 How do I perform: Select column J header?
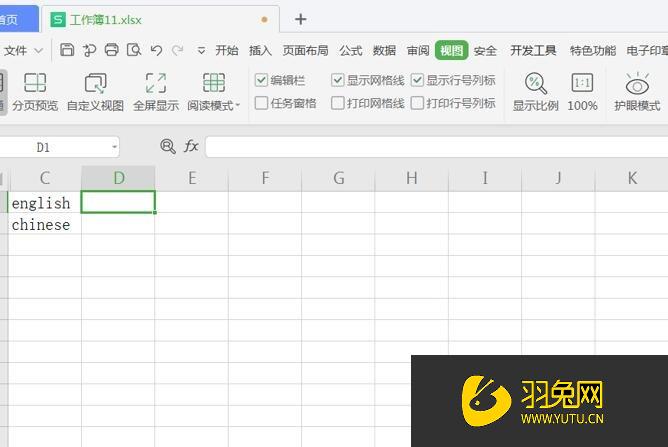coord(558,178)
